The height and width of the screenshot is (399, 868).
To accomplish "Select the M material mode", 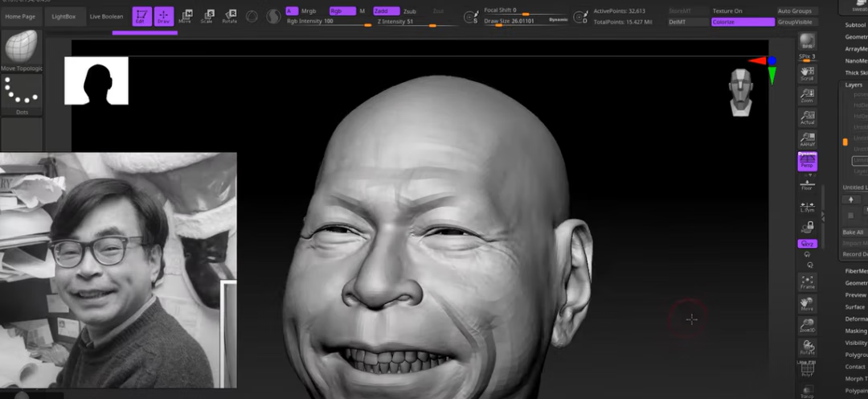I will tap(362, 11).
